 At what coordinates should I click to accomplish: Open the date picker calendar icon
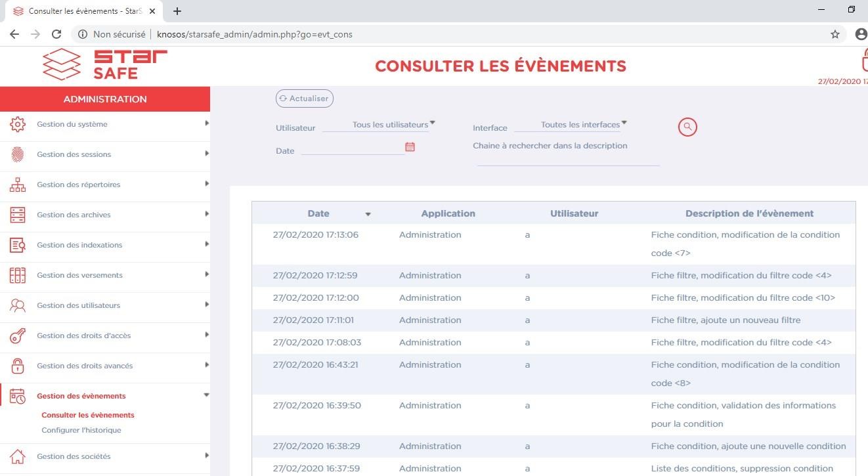[410, 147]
